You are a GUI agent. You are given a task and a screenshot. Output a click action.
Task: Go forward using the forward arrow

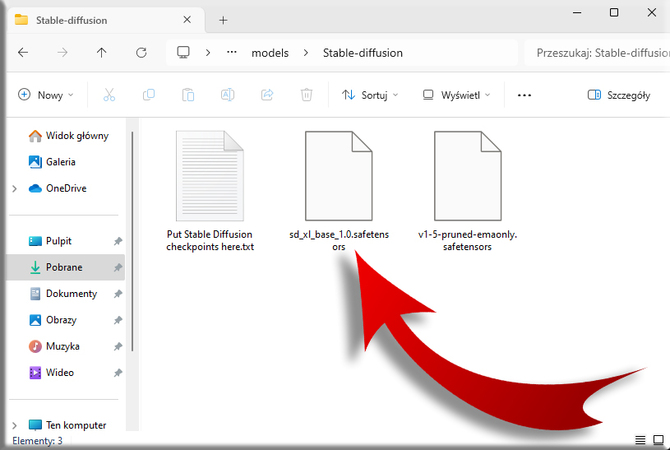pyautogui.click(x=62, y=53)
